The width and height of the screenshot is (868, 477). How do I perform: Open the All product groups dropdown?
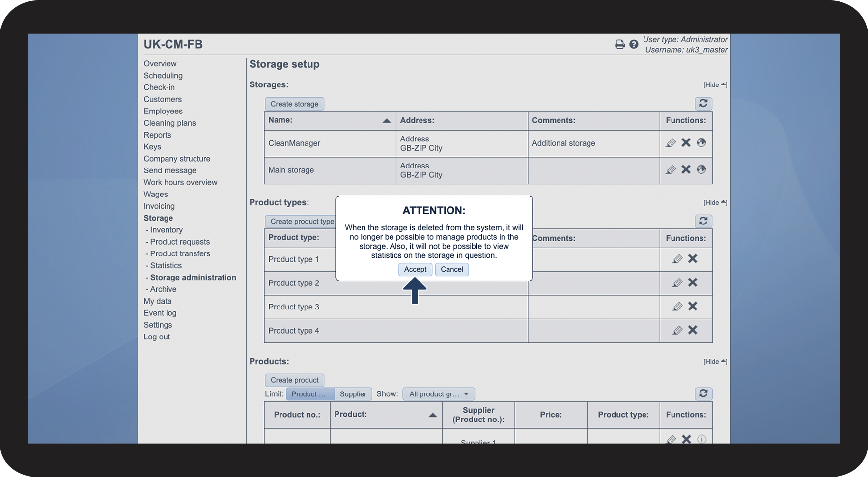click(x=438, y=394)
